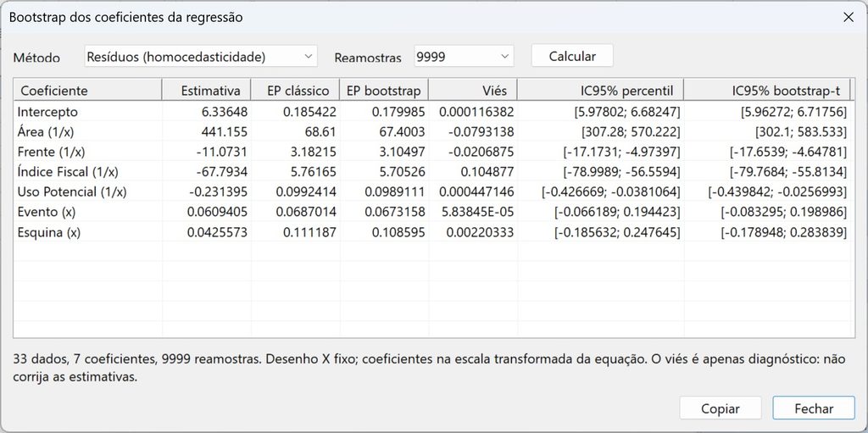The height and width of the screenshot is (433, 868).
Task: Click the Viés column header
Action: 473,91
